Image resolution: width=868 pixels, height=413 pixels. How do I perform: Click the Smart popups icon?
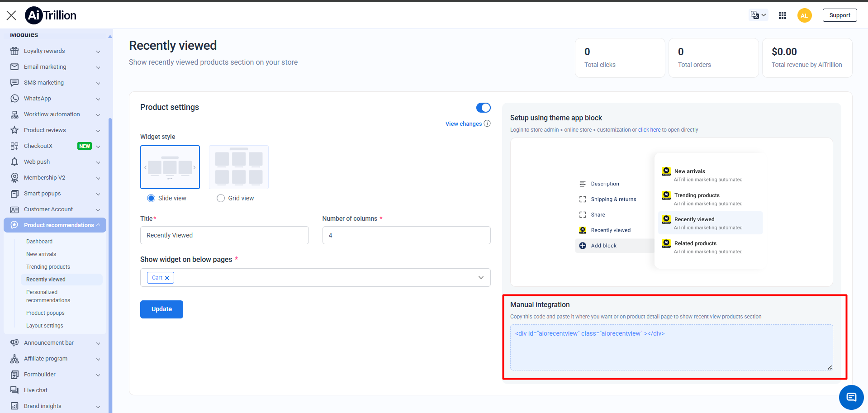point(14,194)
